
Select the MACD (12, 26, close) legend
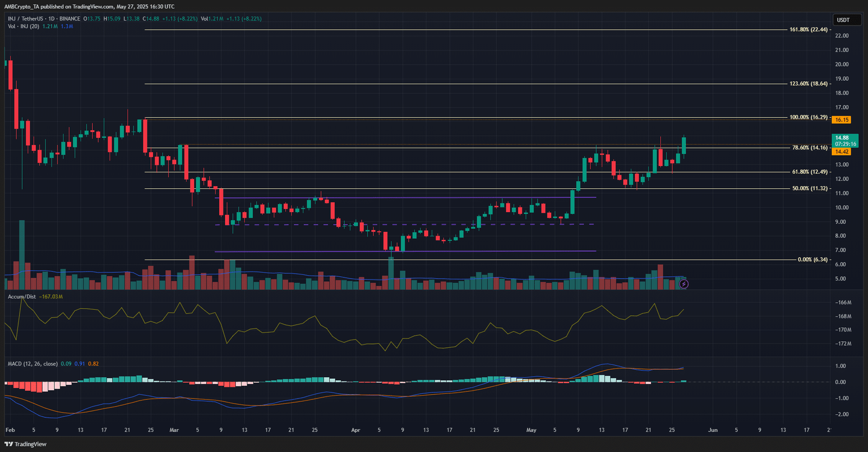coord(32,364)
